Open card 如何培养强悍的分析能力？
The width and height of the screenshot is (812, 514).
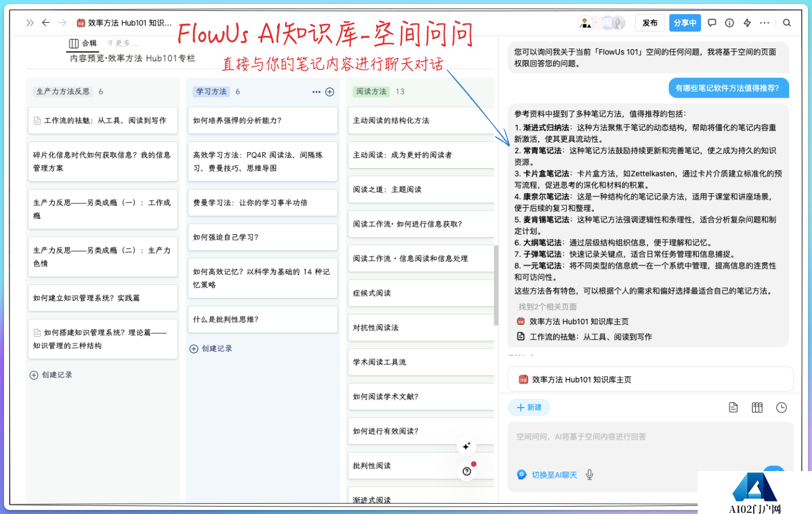click(x=263, y=121)
